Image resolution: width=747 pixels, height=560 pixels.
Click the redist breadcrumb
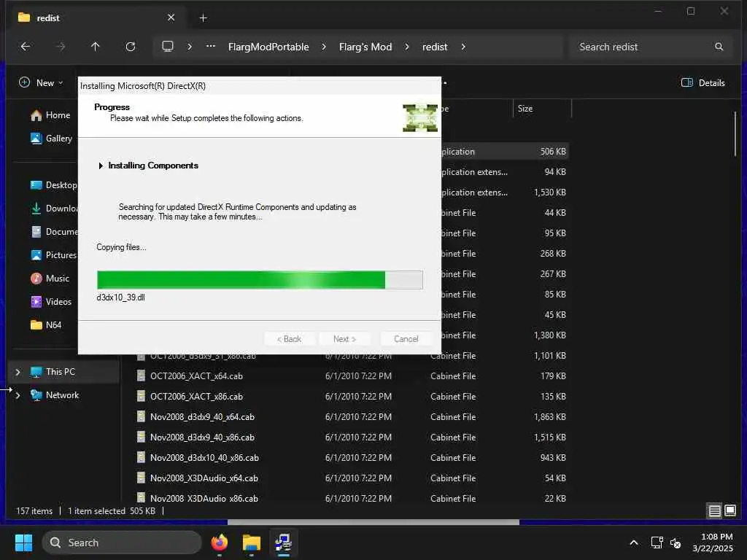click(435, 47)
